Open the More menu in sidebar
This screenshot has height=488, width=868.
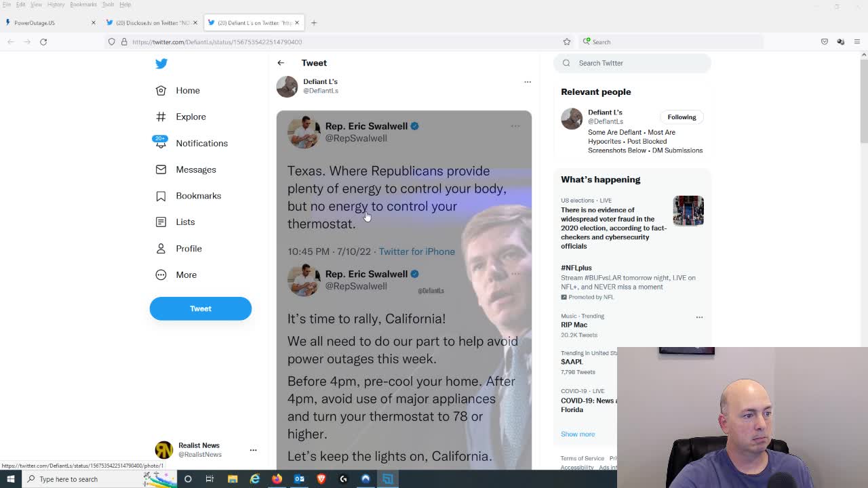click(176, 274)
